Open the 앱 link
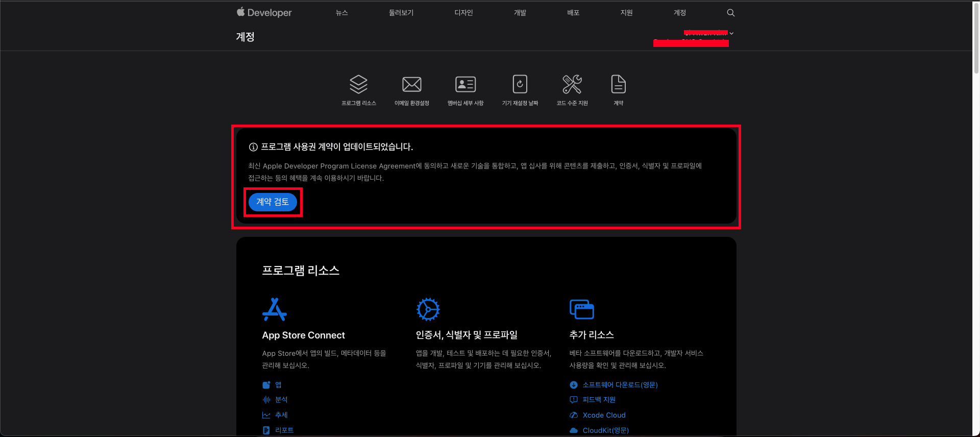Viewport: 980px width, 437px height. pos(278,385)
